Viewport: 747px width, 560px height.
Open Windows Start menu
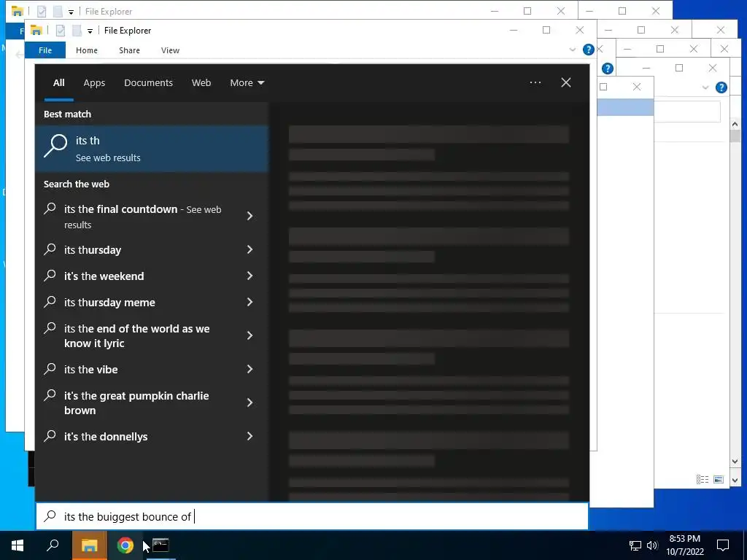[x=18, y=545]
